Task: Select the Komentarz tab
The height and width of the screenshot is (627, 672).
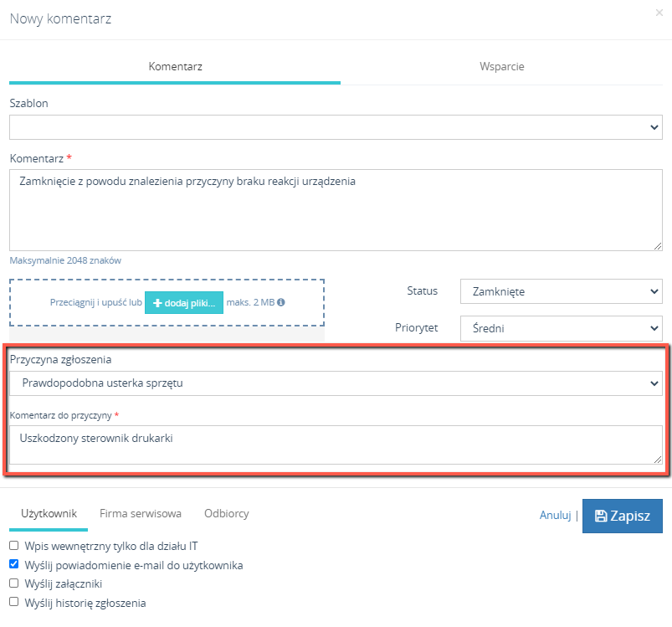Action: point(175,67)
